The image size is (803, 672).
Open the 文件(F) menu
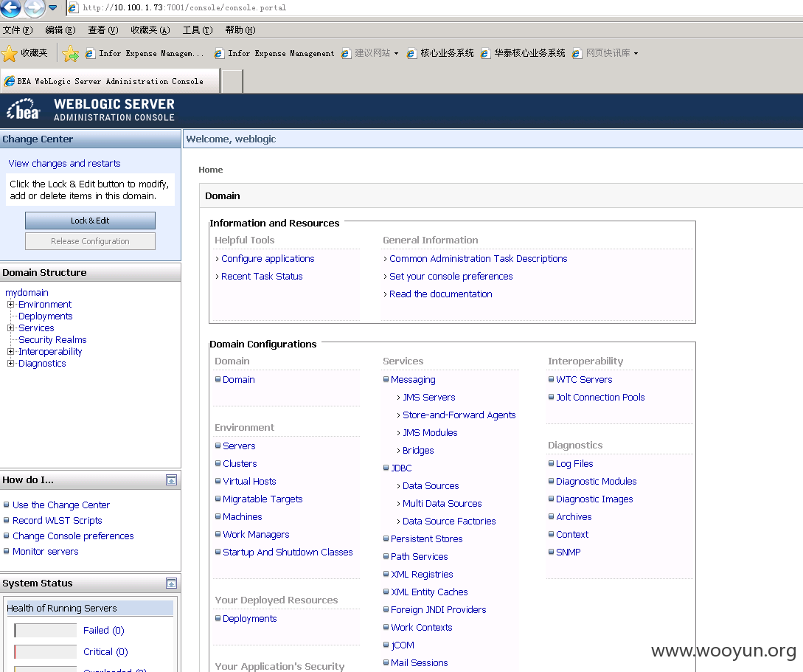pos(18,30)
